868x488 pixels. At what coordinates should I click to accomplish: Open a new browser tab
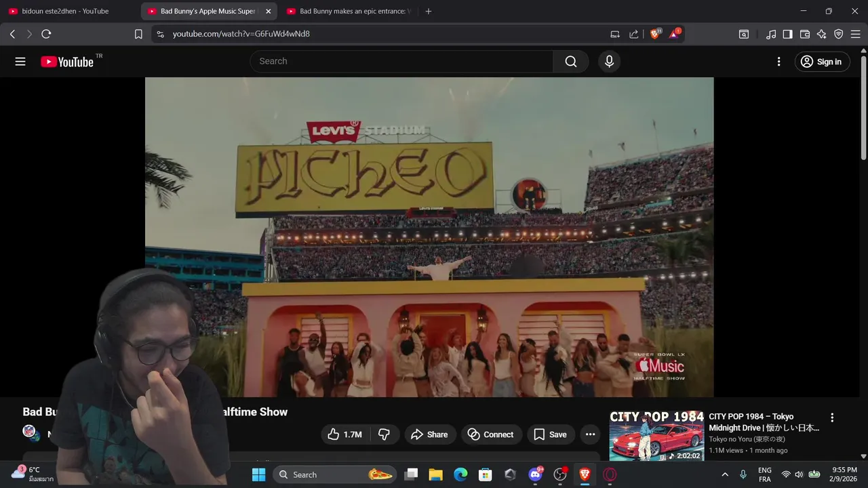428,12
